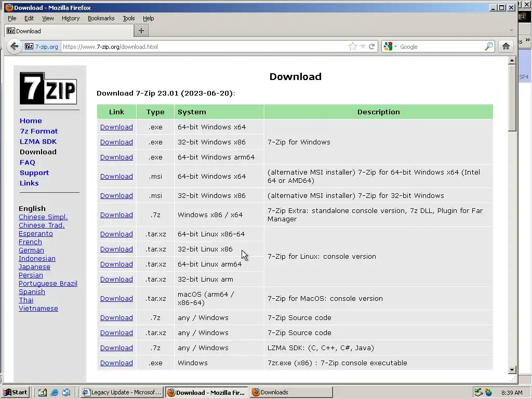Open the 7z Format page
This screenshot has width=532, height=399.
pos(38,131)
